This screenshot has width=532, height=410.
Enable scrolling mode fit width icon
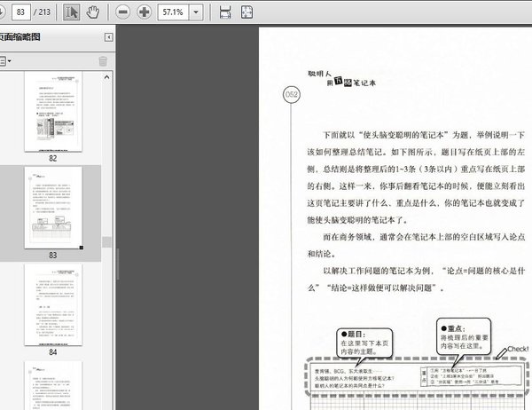click(225, 12)
